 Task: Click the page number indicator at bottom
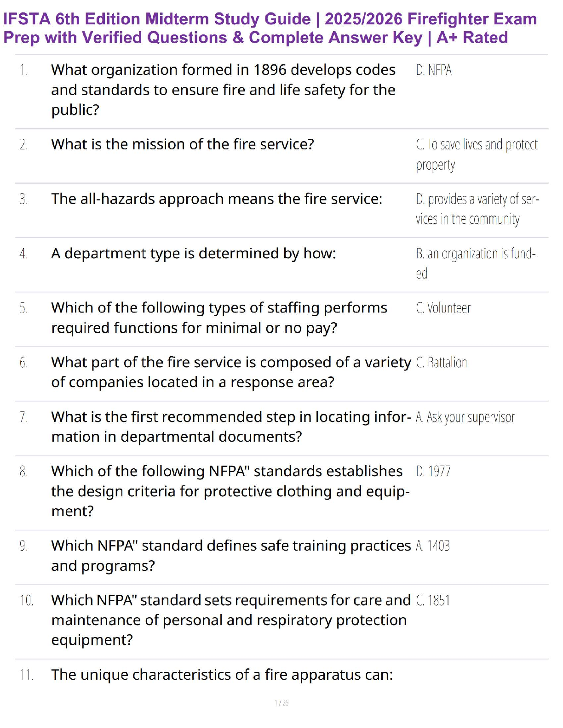281,703
